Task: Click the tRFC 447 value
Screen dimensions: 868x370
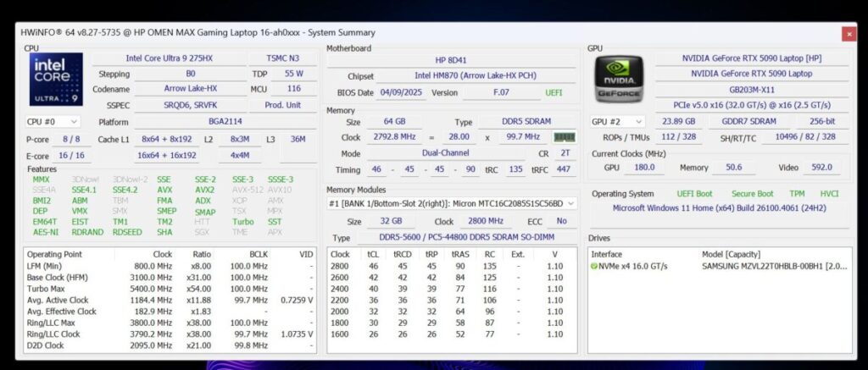Action: [x=564, y=169]
